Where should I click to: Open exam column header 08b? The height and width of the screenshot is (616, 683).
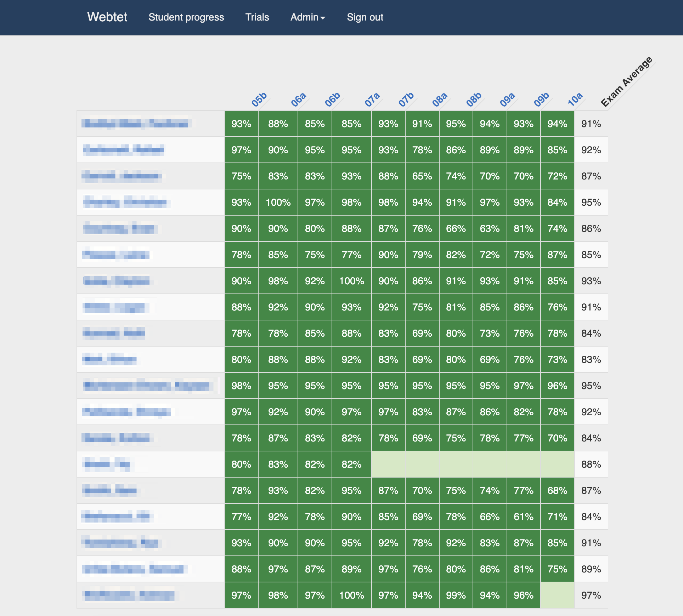tap(474, 99)
